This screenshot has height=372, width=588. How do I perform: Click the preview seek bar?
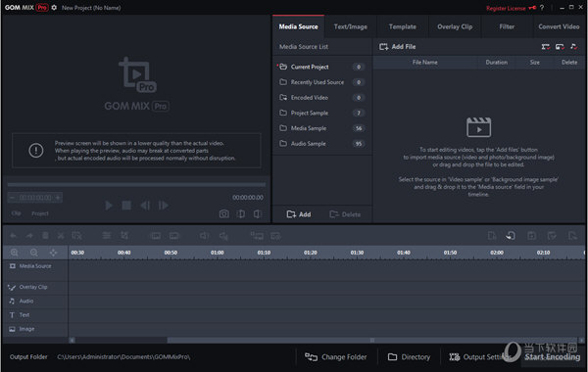[x=136, y=184]
